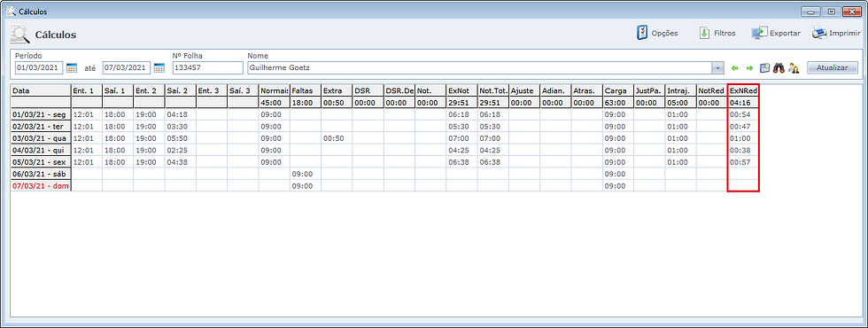Click the calendar-clock schedule icon

click(x=764, y=67)
